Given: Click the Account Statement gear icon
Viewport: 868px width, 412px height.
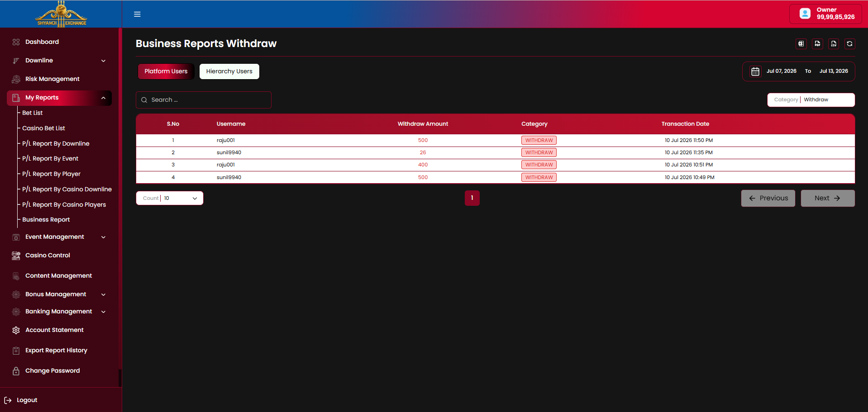Looking at the screenshot, I should 16,330.
